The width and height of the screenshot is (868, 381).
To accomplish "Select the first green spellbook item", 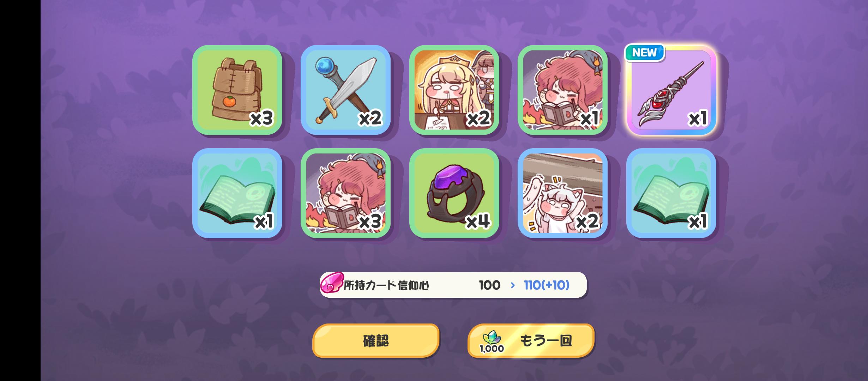I will (x=237, y=193).
